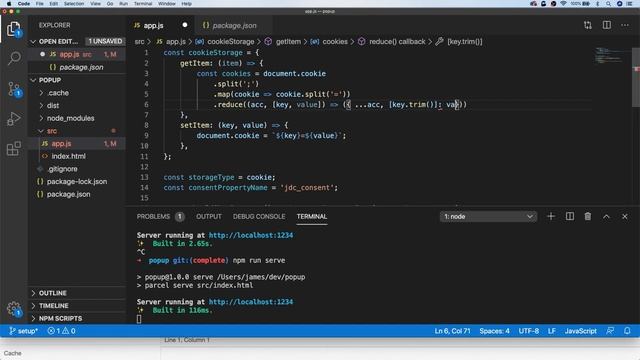This screenshot has width=640, height=360.
Task: Open the Terminal menu in menu bar
Action: [x=143, y=4]
